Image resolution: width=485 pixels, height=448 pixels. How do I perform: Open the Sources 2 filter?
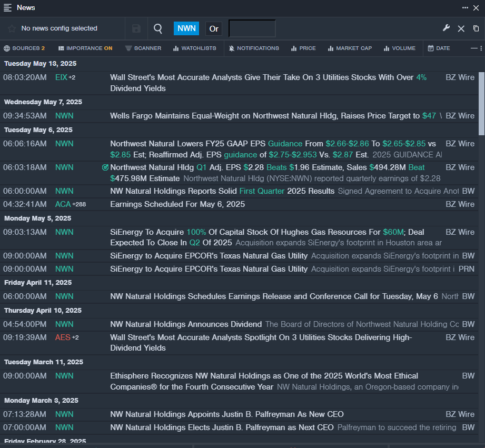(x=24, y=48)
